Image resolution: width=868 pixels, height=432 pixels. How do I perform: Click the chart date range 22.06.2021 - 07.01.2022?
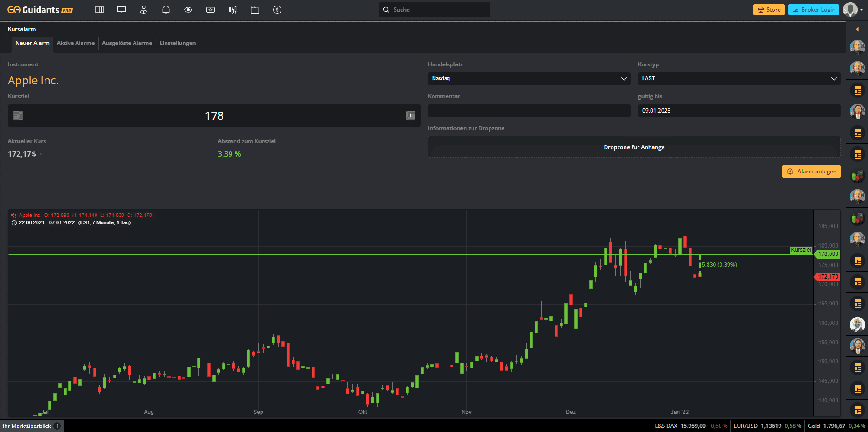(x=47, y=223)
